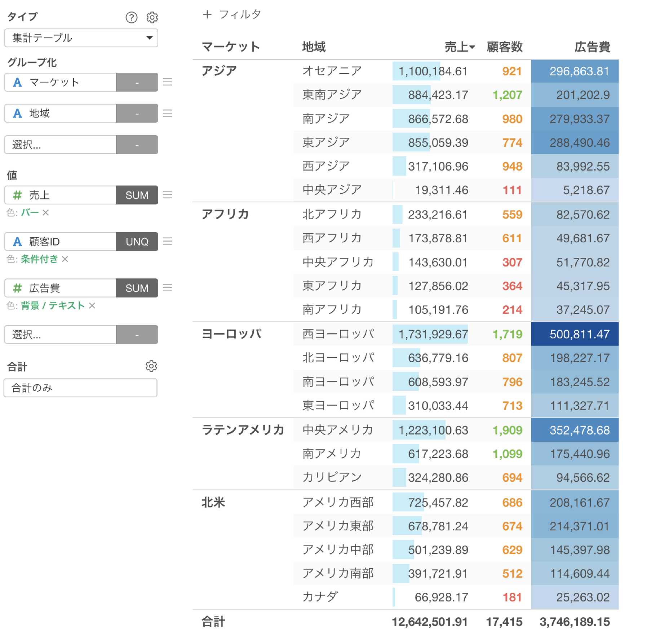651x644 pixels.
Task: Click the アメリカ西部 region cell
Action: (x=338, y=502)
